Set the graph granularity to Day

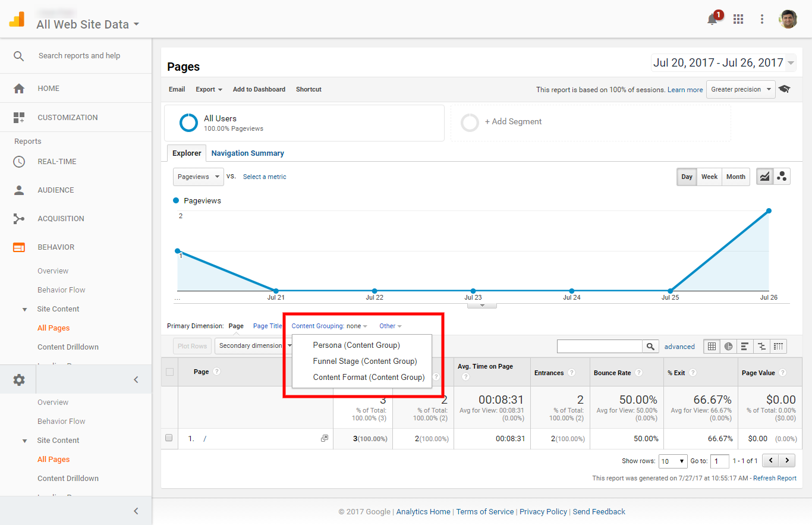687,177
